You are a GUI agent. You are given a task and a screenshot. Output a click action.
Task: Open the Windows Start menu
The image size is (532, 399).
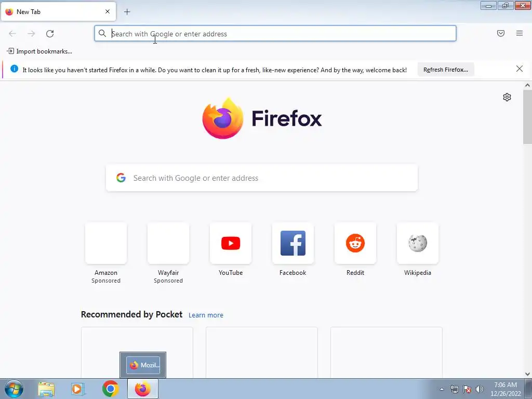click(14, 389)
